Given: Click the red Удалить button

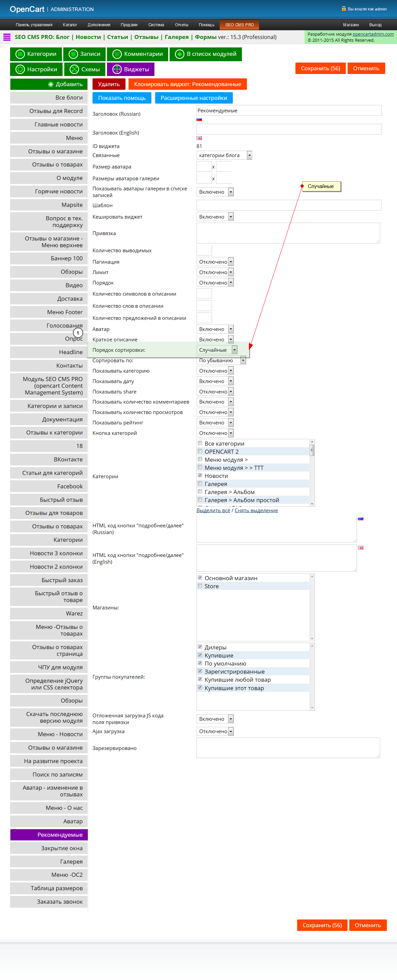Looking at the screenshot, I should [109, 84].
